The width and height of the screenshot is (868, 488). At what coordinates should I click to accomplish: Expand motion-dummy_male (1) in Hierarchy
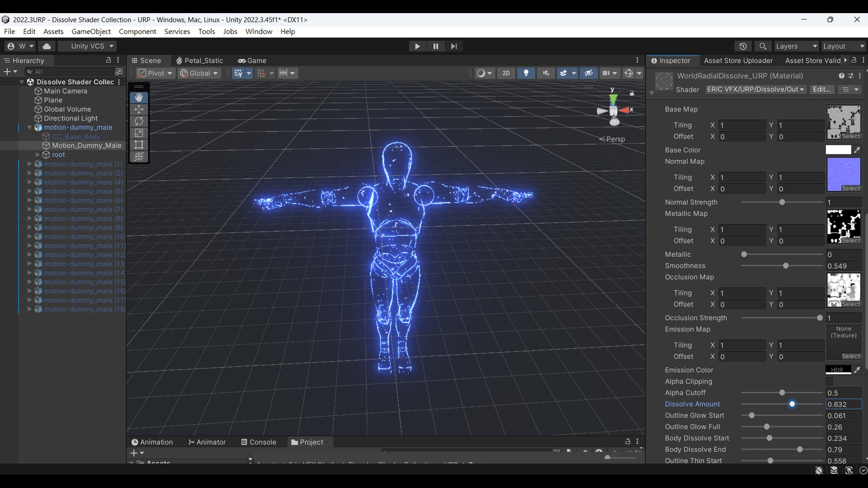pyautogui.click(x=30, y=164)
